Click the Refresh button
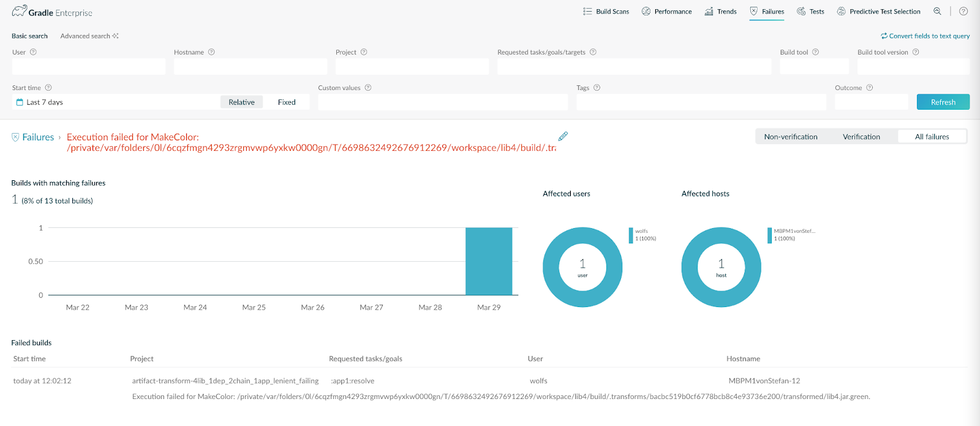Screen dimensions: 980x426 tap(943, 102)
